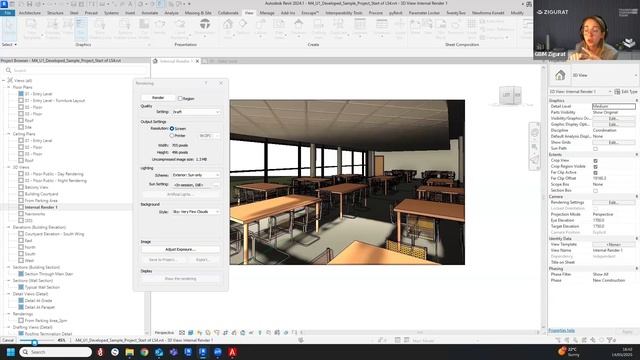
Task: Select From Parking Area 3D view
Action: pos(41,201)
